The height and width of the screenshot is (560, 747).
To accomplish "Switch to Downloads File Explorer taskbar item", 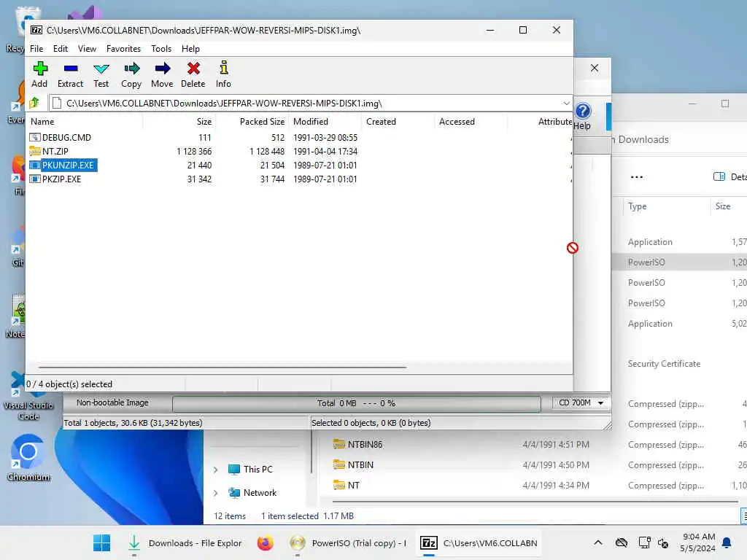I will click(x=185, y=542).
